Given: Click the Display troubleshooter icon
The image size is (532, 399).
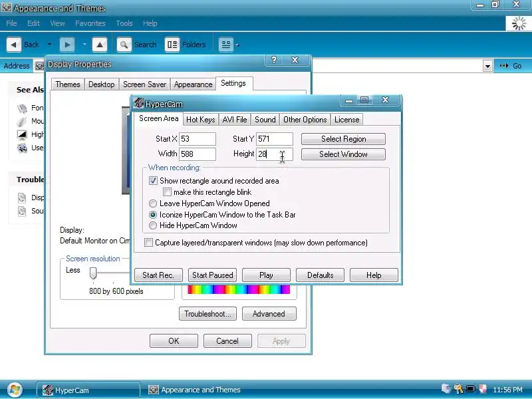Looking at the screenshot, I should (22, 198).
